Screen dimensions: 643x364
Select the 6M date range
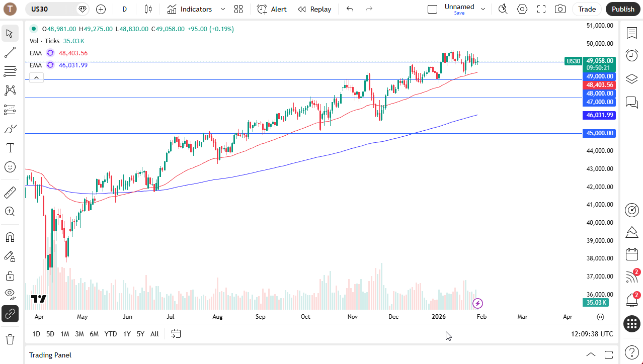[x=94, y=334]
